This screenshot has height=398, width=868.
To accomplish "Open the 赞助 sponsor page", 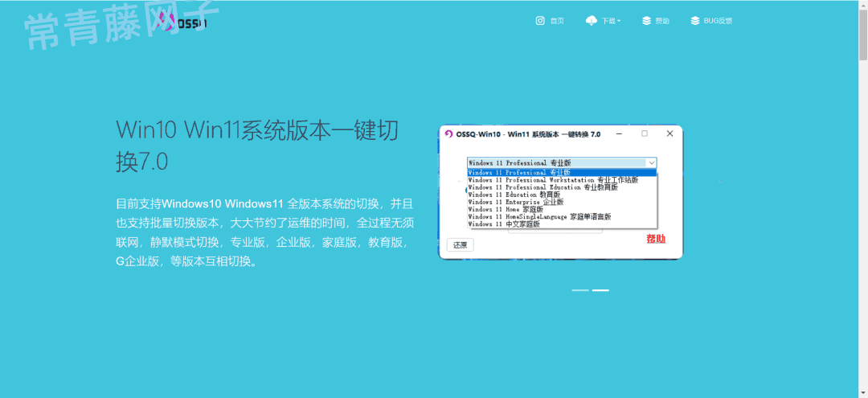I will [662, 21].
